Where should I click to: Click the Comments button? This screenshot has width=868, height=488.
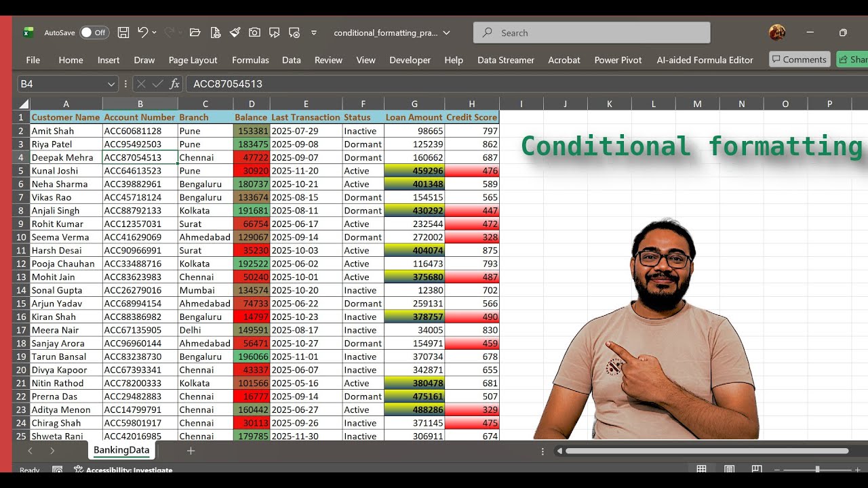800,60
